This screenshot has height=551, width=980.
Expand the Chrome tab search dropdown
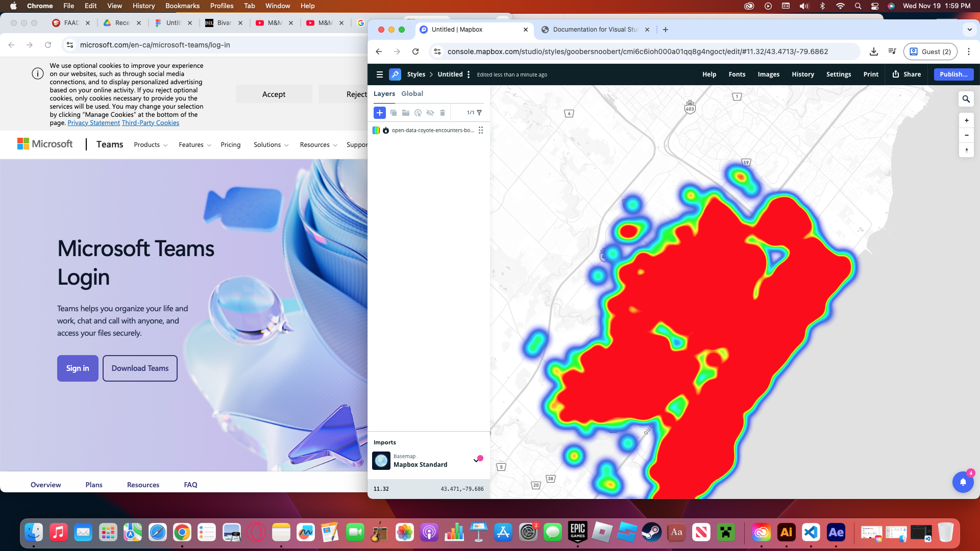point(969,30)
